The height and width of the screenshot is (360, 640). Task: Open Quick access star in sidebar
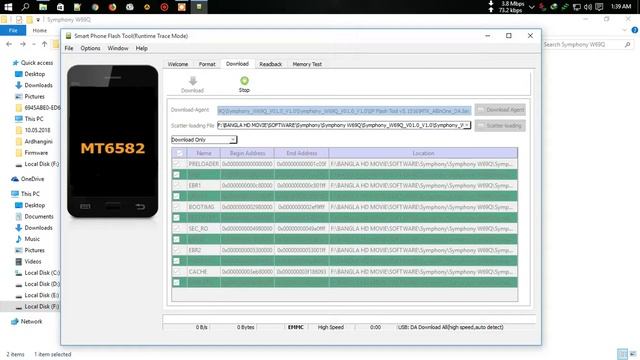click(16, 63)
